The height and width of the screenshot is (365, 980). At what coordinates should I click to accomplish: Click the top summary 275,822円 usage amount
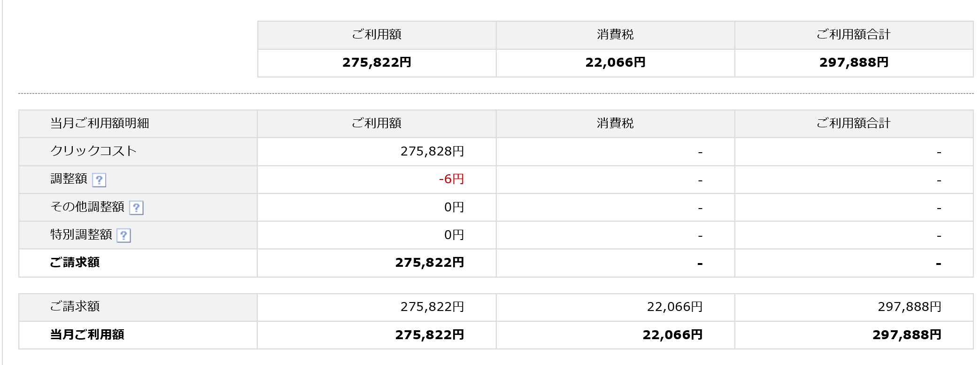point(377,62)
